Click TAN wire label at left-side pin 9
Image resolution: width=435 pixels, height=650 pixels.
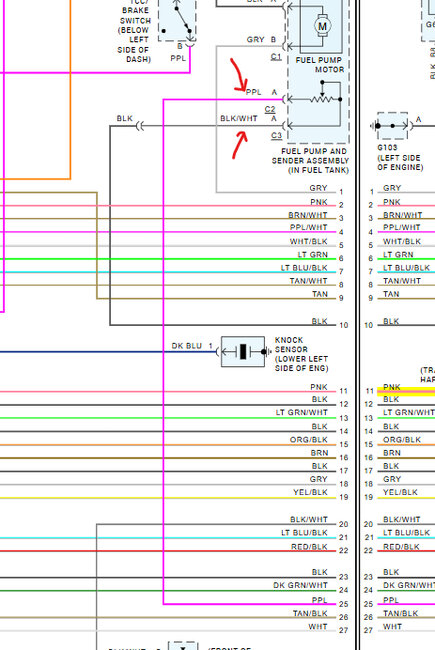[x=320, y=294]
